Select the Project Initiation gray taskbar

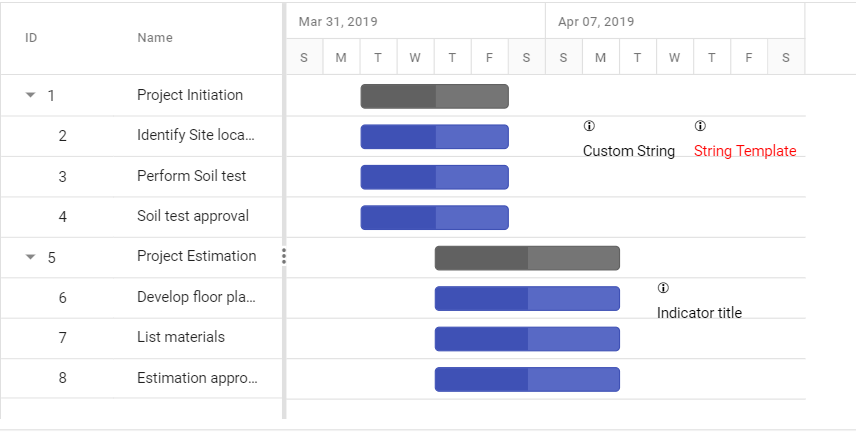point(435,96)
